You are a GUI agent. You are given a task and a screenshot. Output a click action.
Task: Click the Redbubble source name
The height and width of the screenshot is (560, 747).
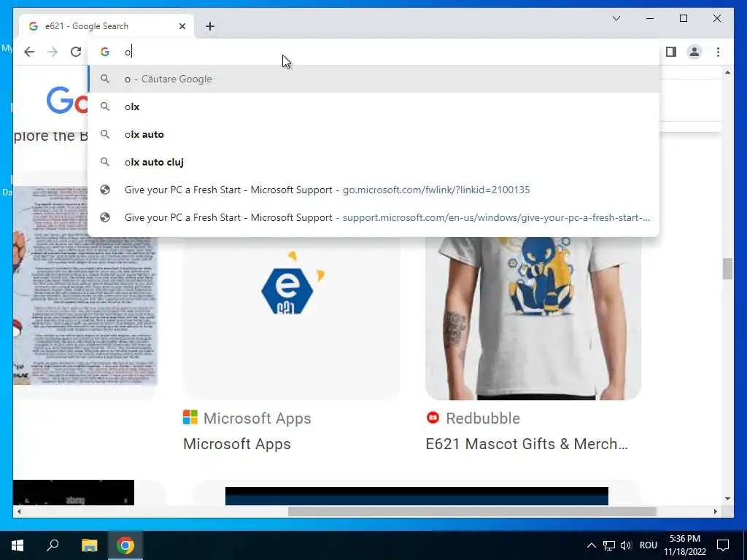pyautogui.click(x=483, y=418)
